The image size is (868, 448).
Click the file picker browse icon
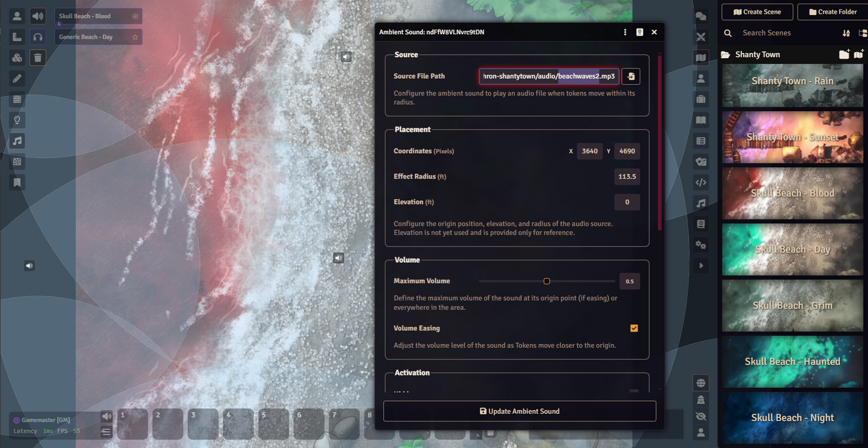pos(631,76)
